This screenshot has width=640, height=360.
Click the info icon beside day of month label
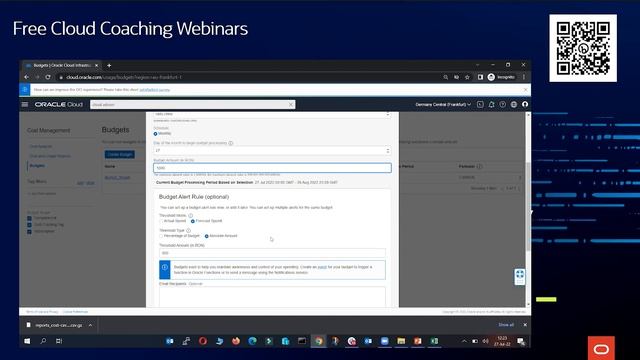tap(231, 143)
